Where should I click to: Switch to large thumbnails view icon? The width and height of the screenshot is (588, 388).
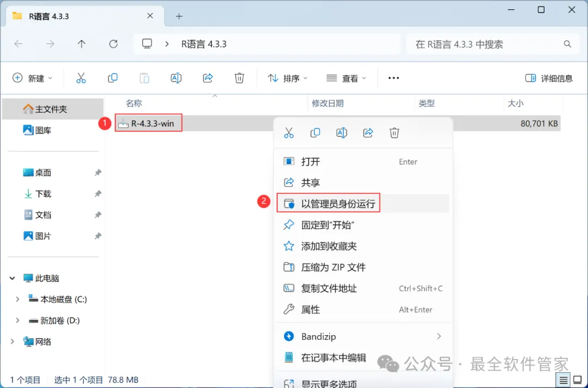pyautogui.click(x=578, y=380)
